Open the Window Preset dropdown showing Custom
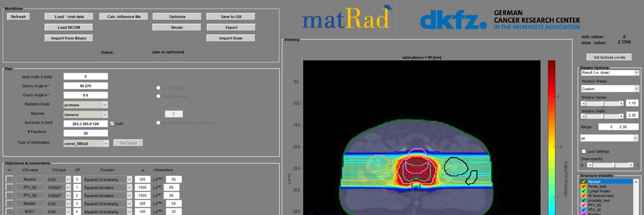 [x=610, y=89]
